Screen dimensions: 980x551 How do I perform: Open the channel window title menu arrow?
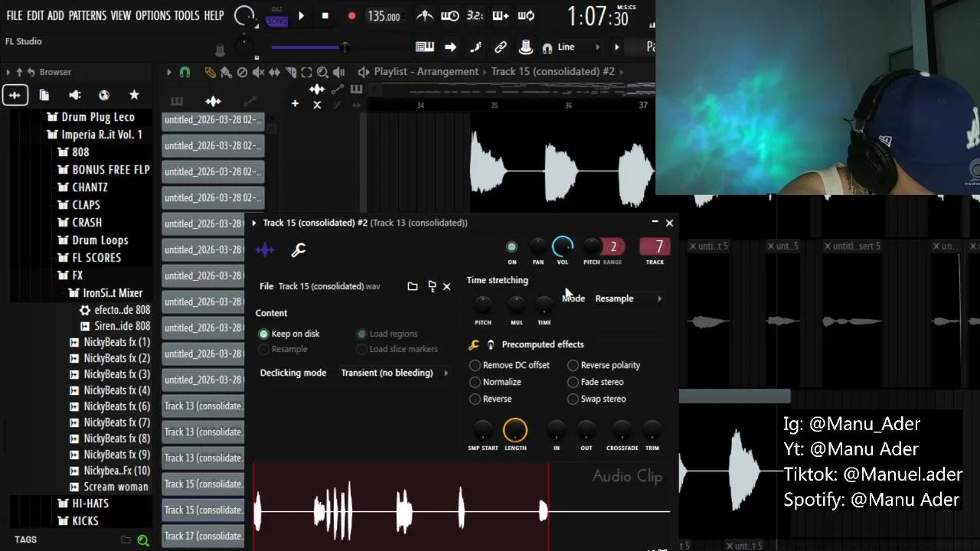(x=254, y=223)
